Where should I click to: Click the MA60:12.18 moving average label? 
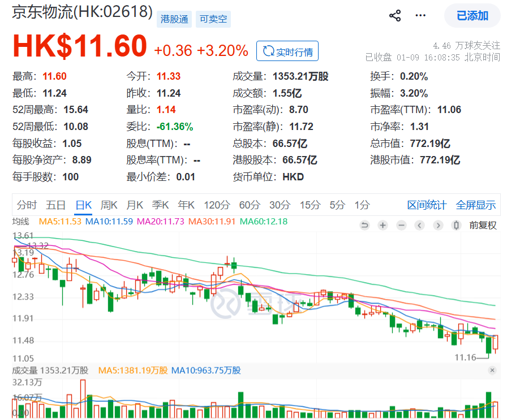point(264,222)
